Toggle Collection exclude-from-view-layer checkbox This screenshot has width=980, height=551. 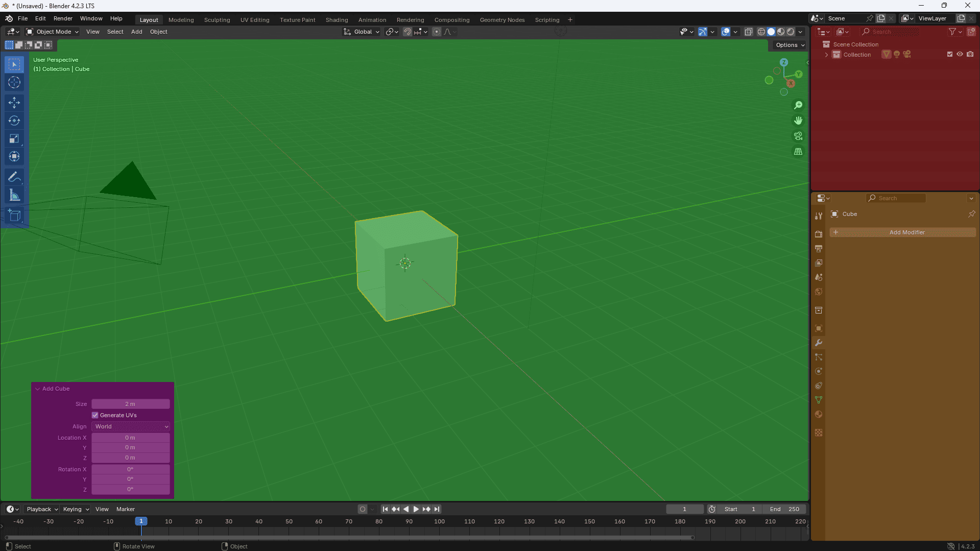(949, 54)
